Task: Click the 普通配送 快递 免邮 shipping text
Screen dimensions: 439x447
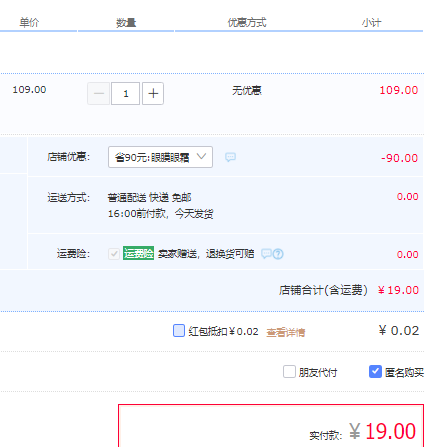Action: 149,198
